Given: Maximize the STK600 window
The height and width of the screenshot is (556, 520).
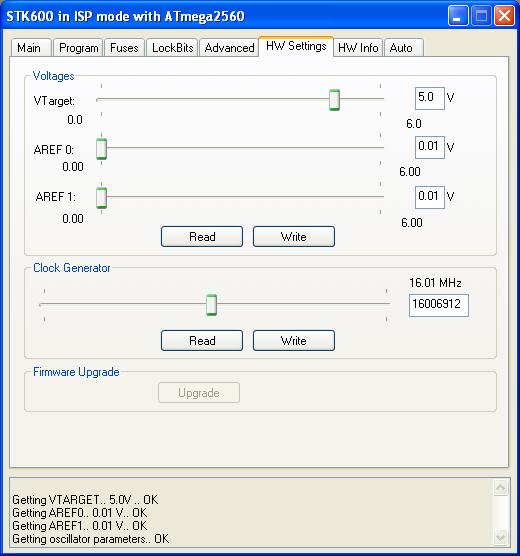Looking at the screenshot, I should tap(481, 16).
